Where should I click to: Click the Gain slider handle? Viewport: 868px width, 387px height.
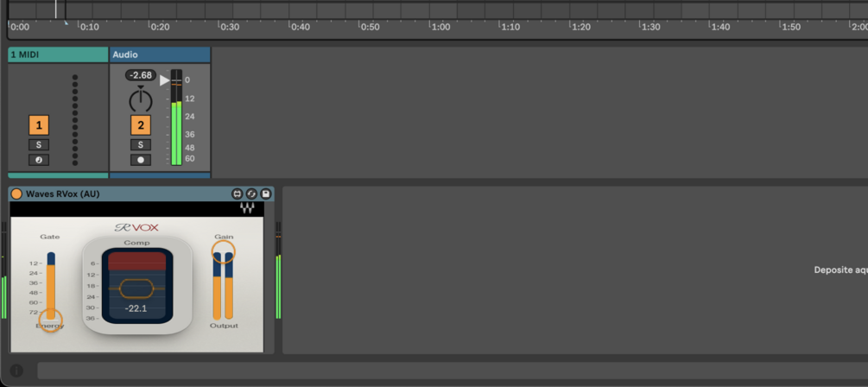[x=224, y=252]
